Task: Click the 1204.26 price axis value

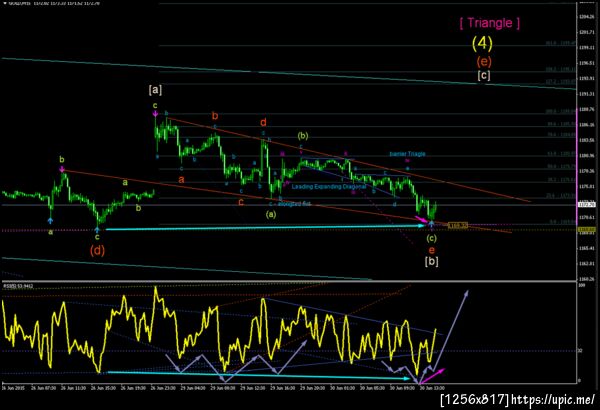Action: point(587,17)
